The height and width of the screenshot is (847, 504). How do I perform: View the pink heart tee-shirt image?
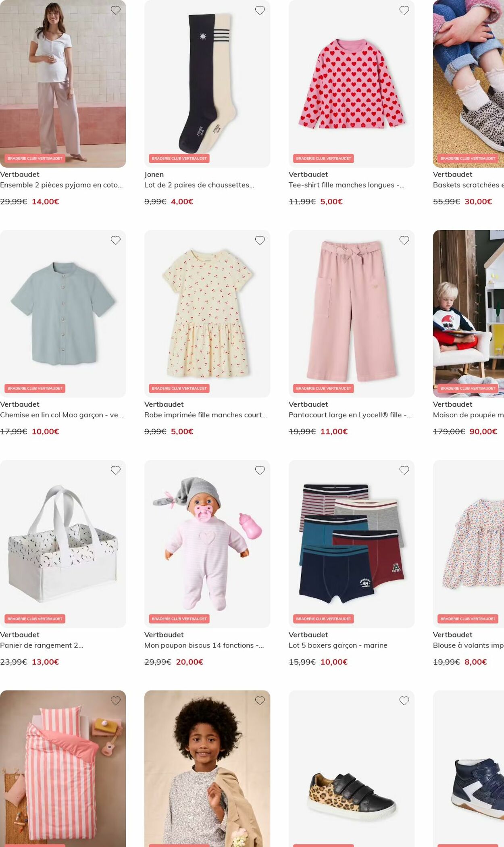click(352, 83)
